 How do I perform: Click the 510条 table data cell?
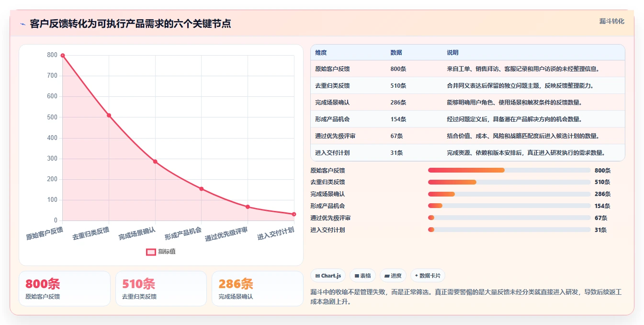[398, 86]
